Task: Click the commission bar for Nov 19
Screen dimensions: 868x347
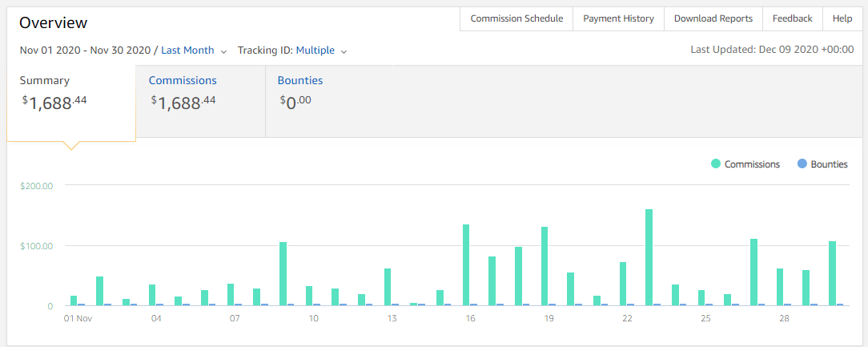Action: click(545, 266)
